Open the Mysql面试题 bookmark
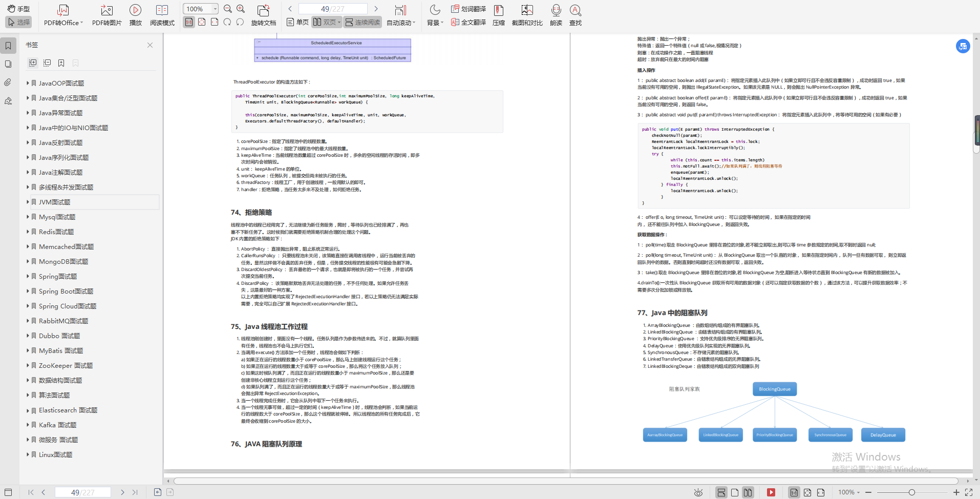980x499 pixels. click(x=57, y=217)
